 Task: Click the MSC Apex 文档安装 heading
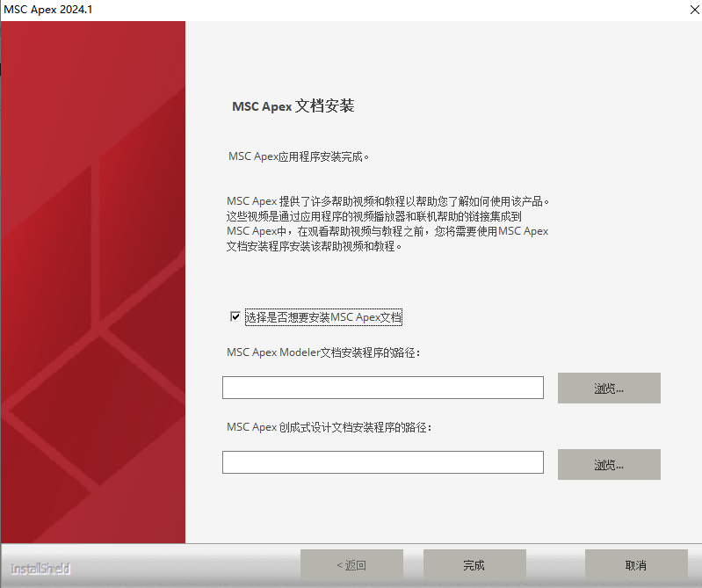[293, 106]
